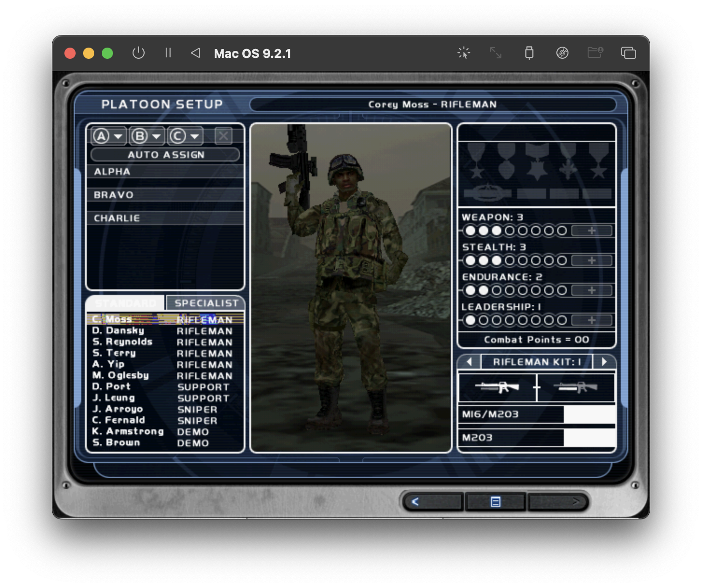Click the M16/M203 weapon entry
The height and width of the screenshot is (588, 702).
(x=537, y=414)
